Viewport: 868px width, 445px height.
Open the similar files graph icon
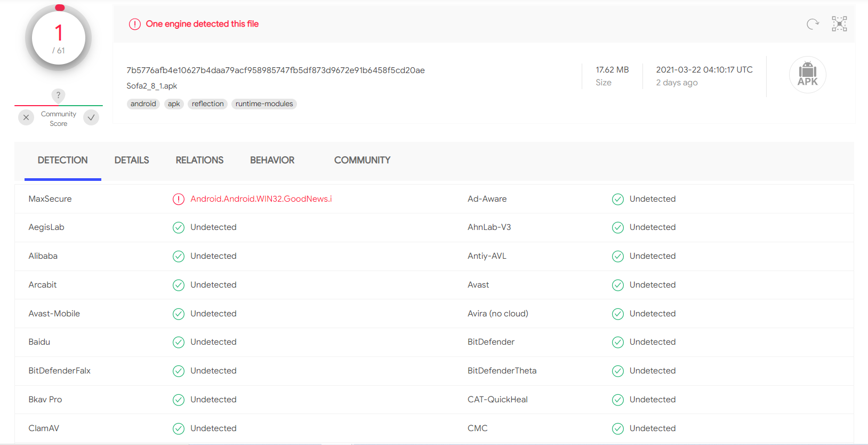coord(839,24)
